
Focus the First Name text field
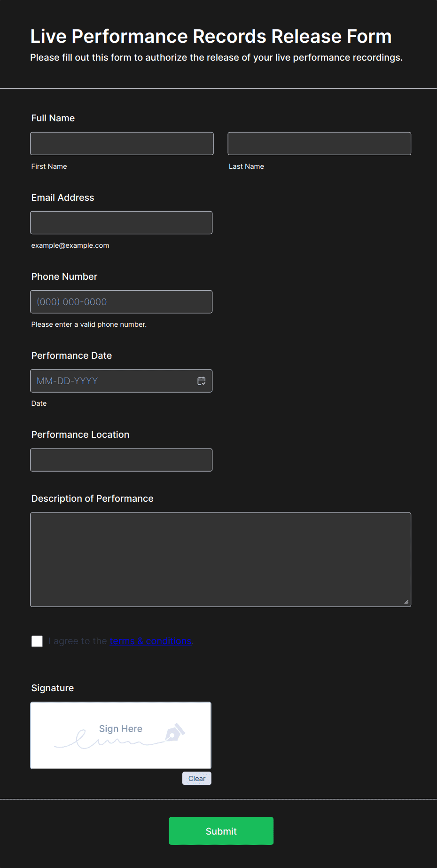coord(122,144)
